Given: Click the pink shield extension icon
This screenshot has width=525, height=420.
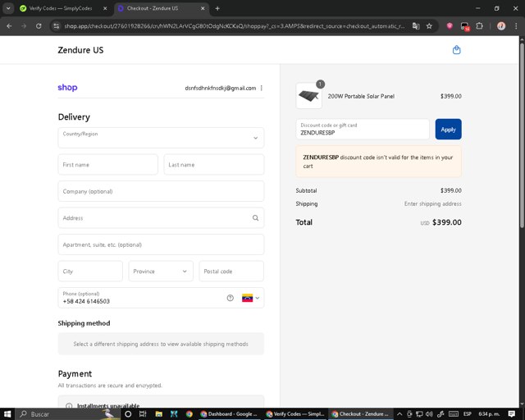Looking at the screenshot, I should [x=450, y=26].
